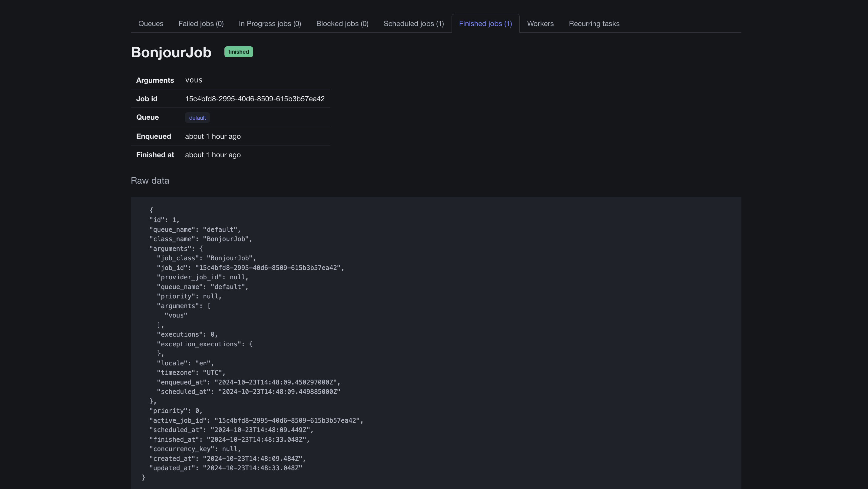Click the Raw data heading
868x489 pixels.
(150, 181)
